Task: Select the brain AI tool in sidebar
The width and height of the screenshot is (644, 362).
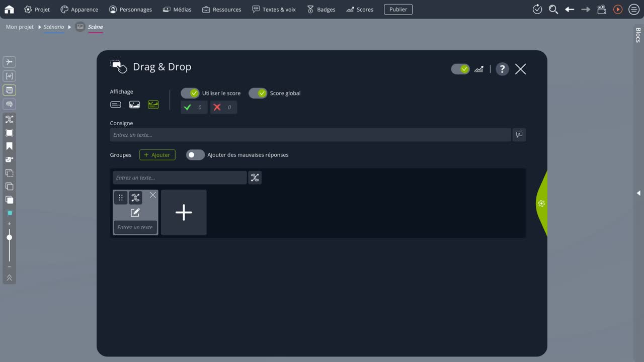Action: [x=9, y=104]
